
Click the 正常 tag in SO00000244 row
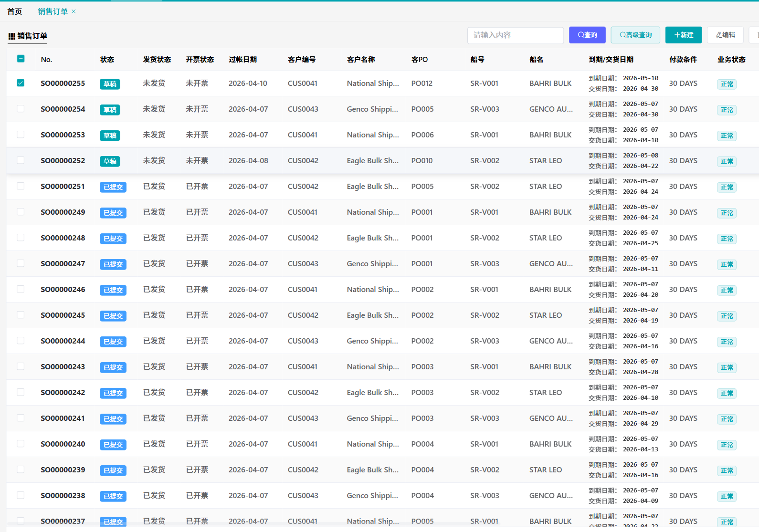click(727, 342)
